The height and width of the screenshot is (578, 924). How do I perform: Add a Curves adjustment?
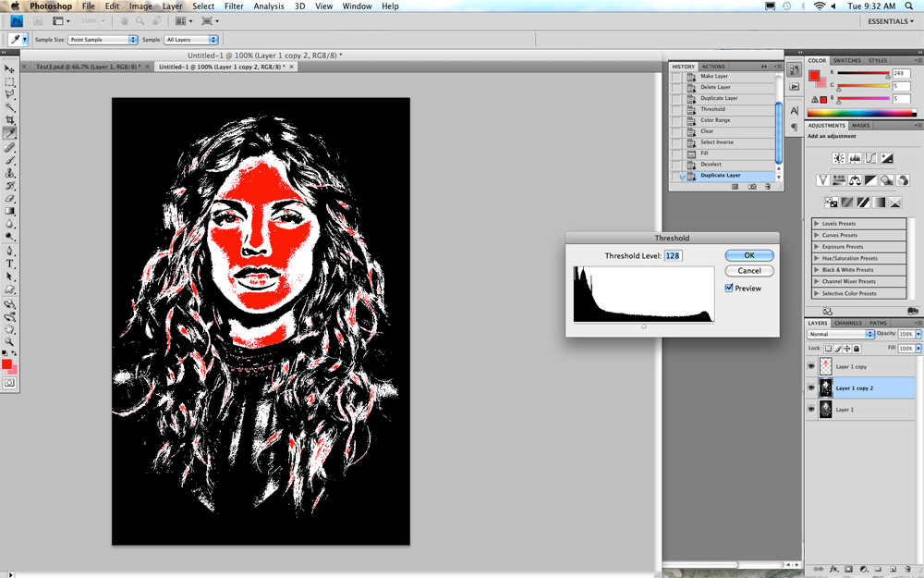pos(870,158)
